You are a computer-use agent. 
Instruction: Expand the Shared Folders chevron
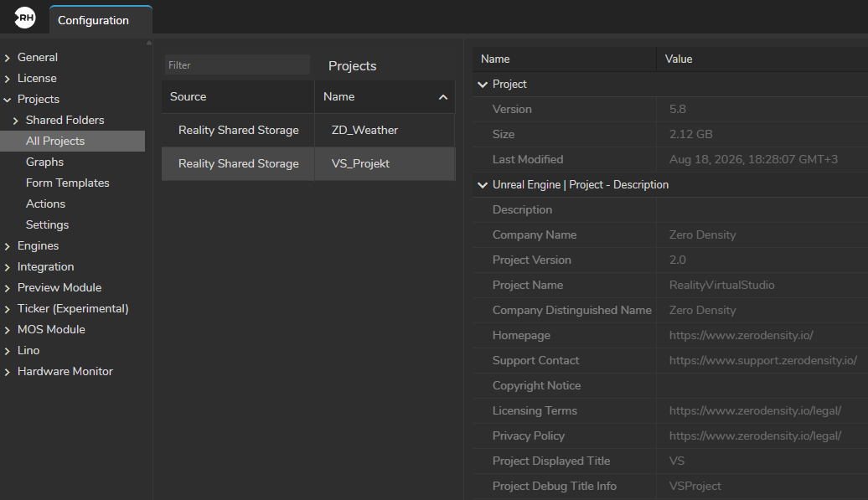15,121
